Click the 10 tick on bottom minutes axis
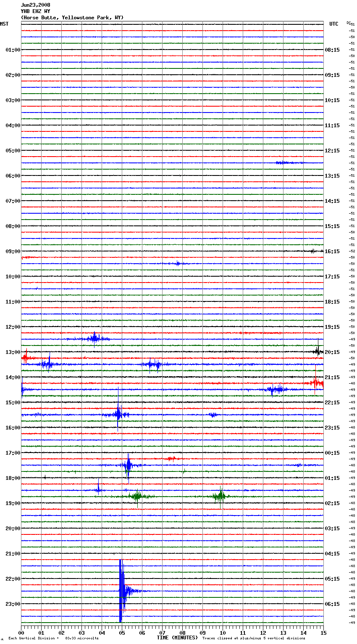This screenshot has height=644, width=357. click(223, 633)
